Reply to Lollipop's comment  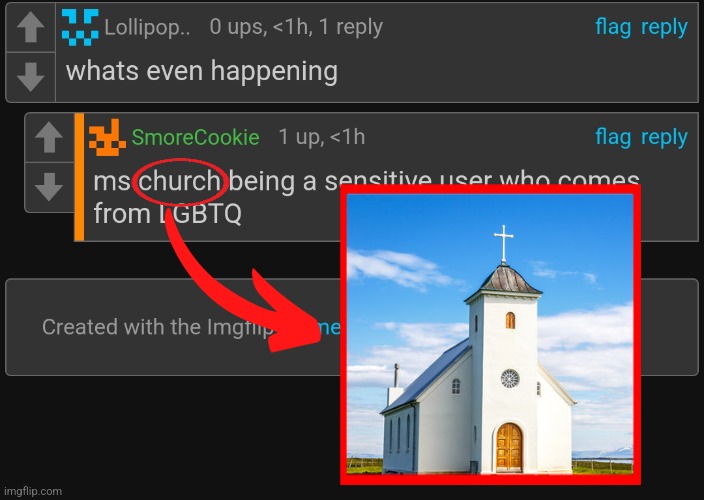click(x=664, y=28)
